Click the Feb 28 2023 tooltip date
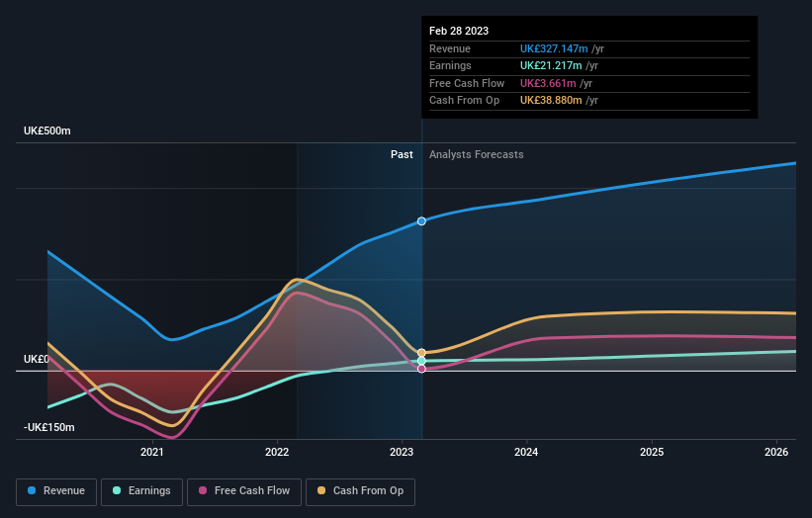Viewport: 812px width, 518px height. click(459, 31)
